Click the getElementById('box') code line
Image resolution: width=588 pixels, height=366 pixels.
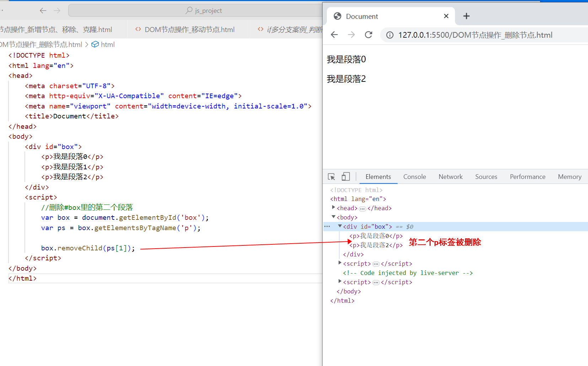[x=125, y=218]
